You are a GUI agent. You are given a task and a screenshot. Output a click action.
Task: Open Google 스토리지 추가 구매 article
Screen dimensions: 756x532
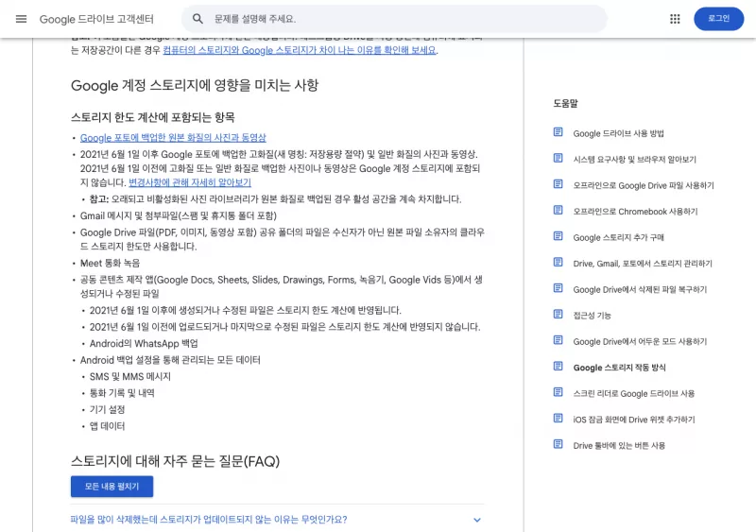pyautogui.click(x=619, y=238)
